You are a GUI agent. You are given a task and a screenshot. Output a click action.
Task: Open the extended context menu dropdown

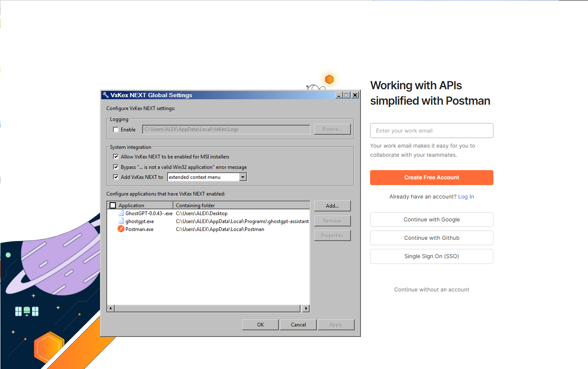click(243, 177)
